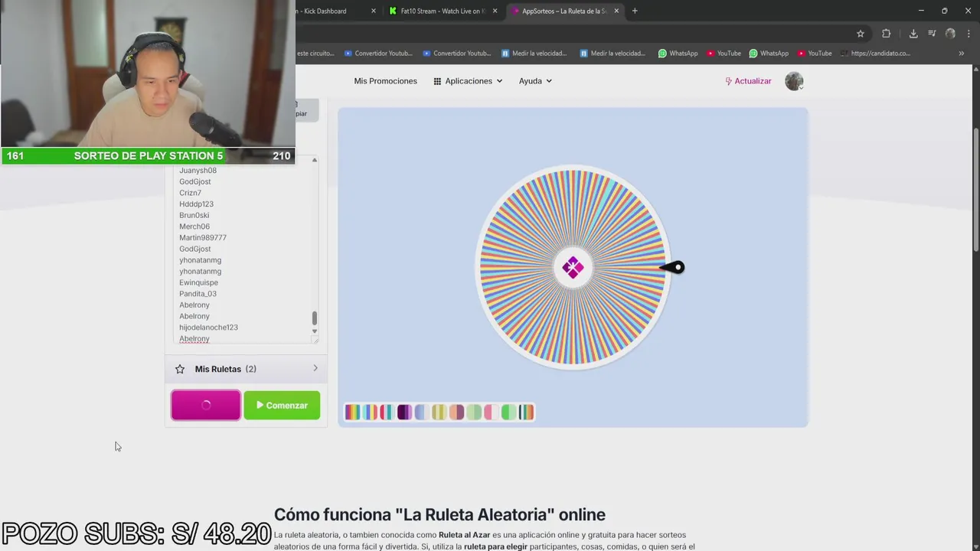Choose the peach and mauve palette swatch

457,412
